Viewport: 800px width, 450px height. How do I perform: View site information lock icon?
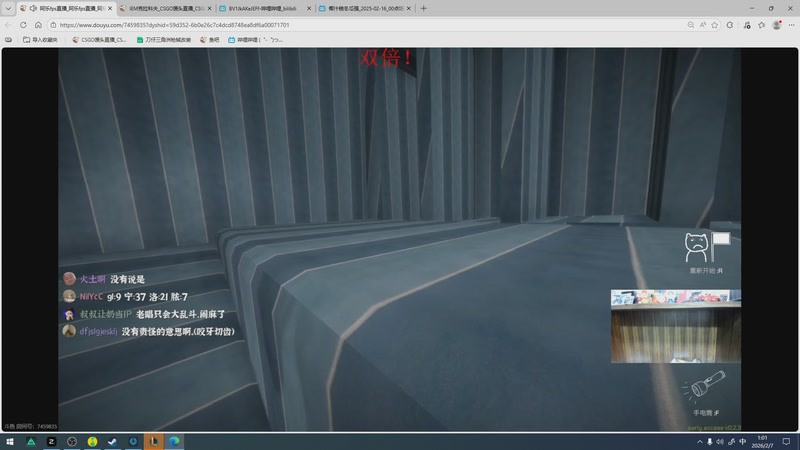(x=53, y=24)
